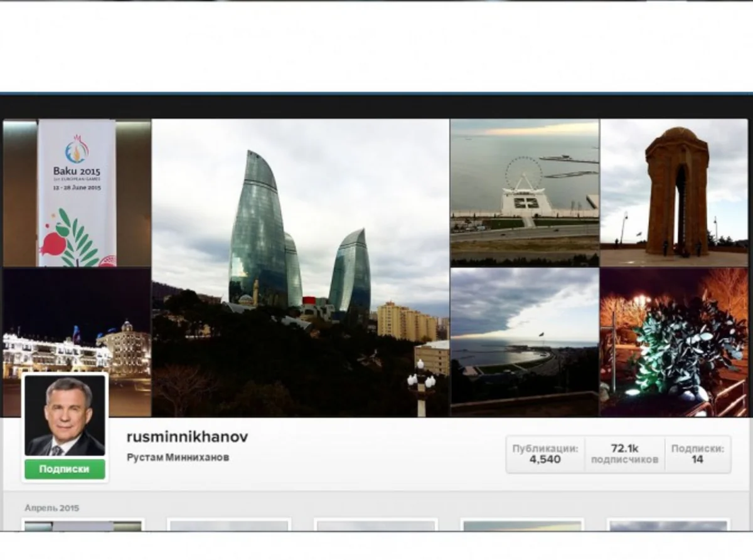The image size is (753, 560).
Task: Click the Рустам Минниханов name text
Action: 178,458
